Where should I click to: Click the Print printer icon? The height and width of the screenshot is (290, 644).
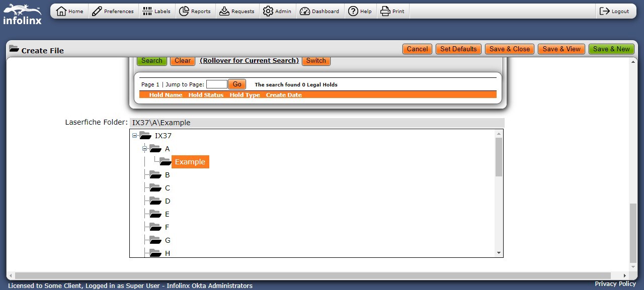(x=385, y=11)
